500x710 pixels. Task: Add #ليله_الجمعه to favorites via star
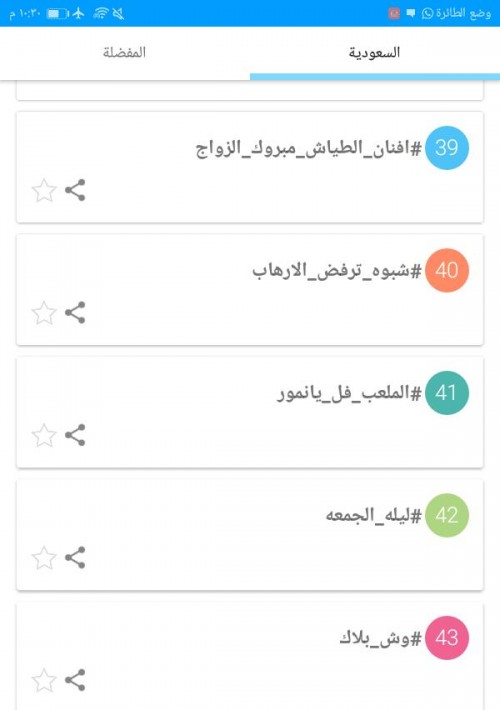pyautogui.click(x=44, y=557)
